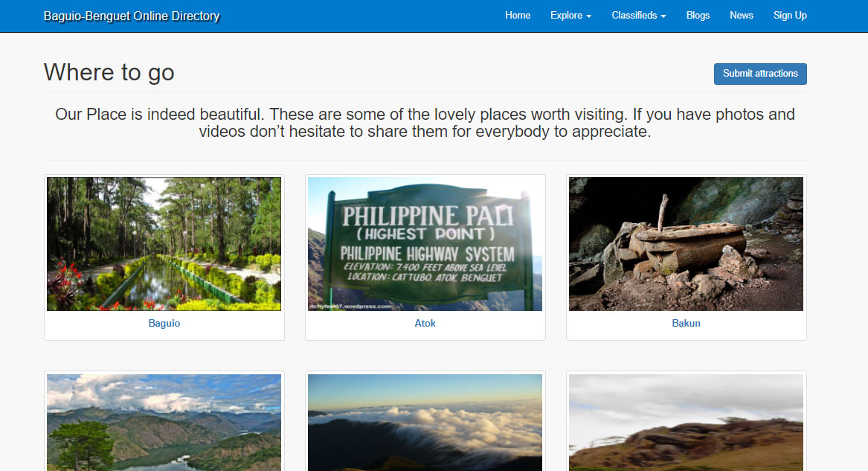Select the Philippine Pali highest point sign image
The width and height of the screenshot is (868, 471).
tap(425, 243)
